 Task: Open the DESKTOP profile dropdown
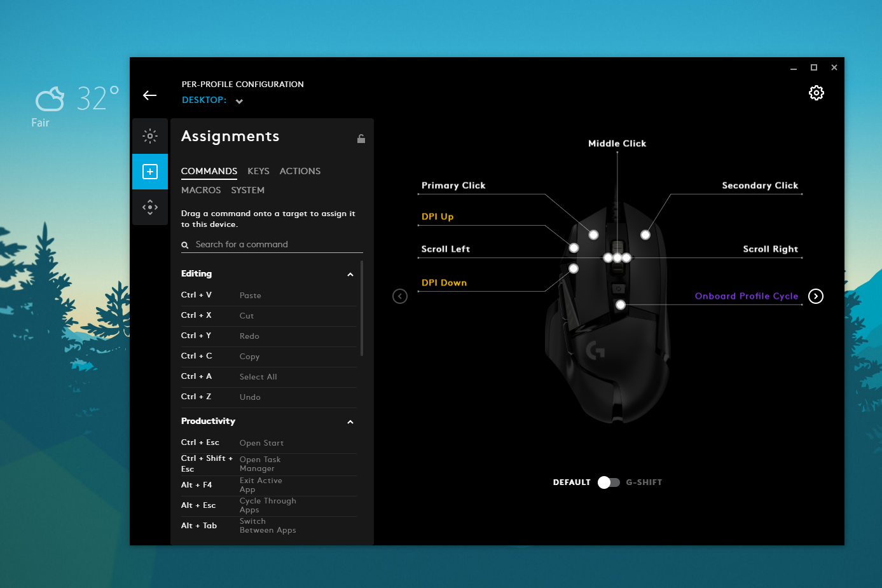(239, 101)
